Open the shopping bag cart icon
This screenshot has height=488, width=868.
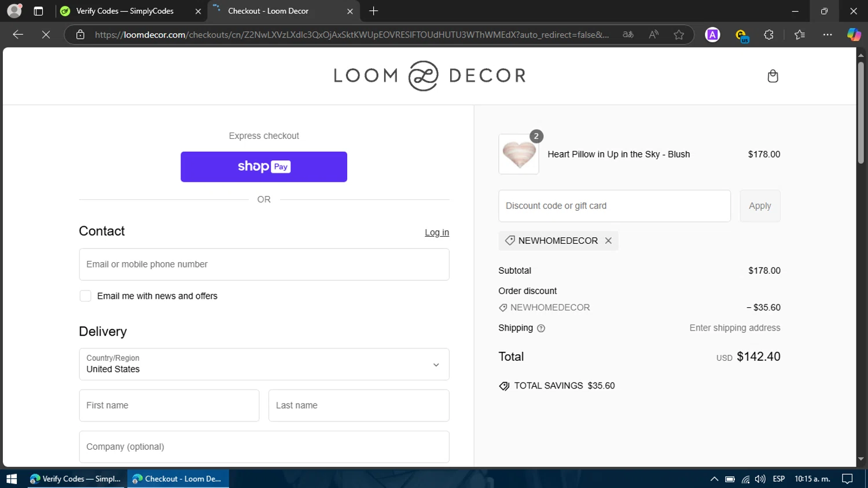(773, 76)
